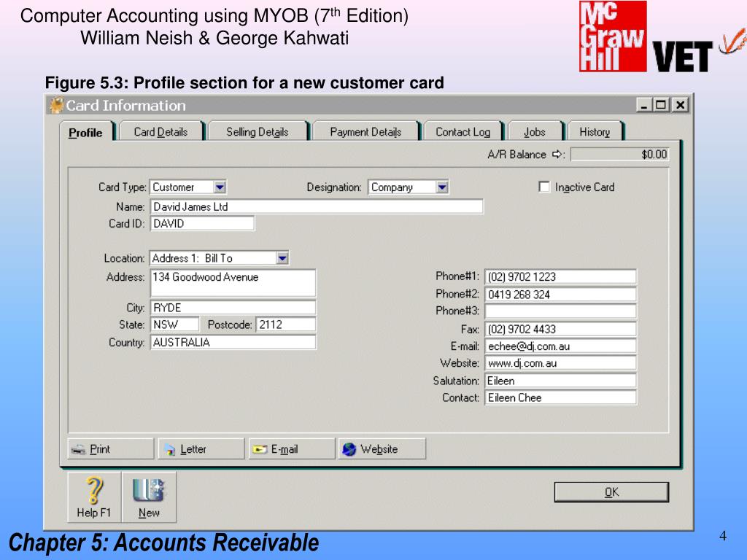Switch to the Card Details tab
The image size is (747, 560).
pyautogui.click(x=160, y=132)
